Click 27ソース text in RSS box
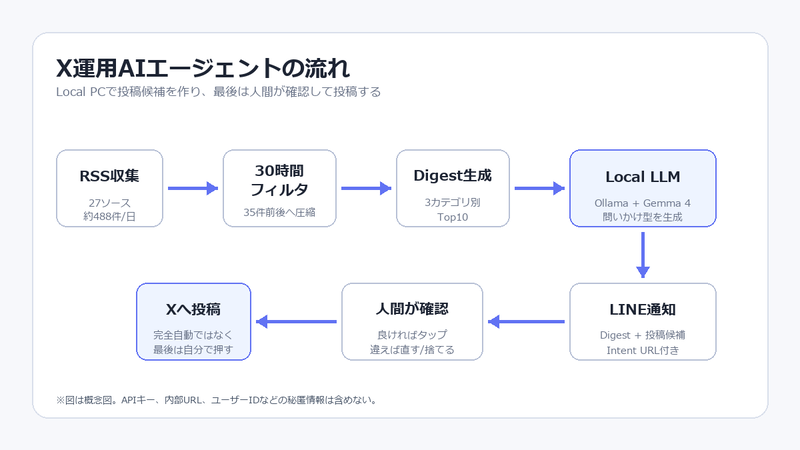 click(x=109, y=203)
